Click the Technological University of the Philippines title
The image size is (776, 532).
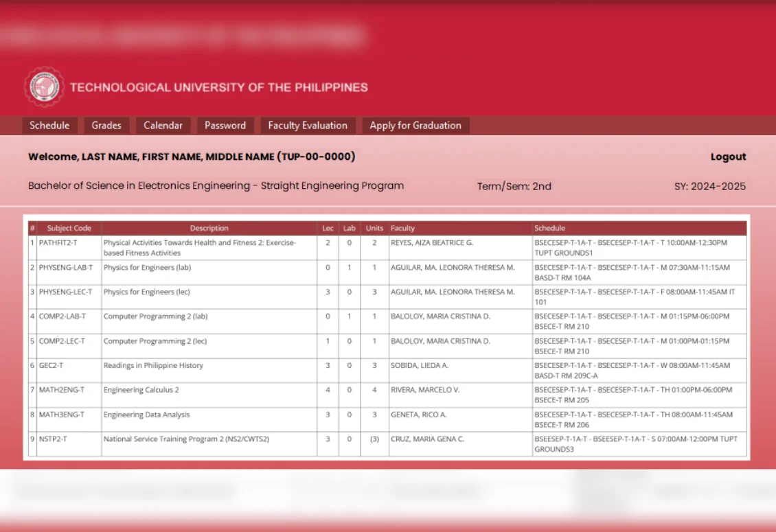click(219, 88)
